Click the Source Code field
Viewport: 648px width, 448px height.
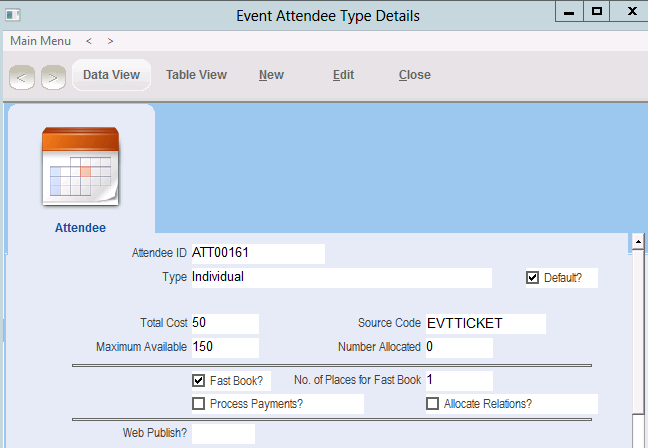(x=485, y=324)
